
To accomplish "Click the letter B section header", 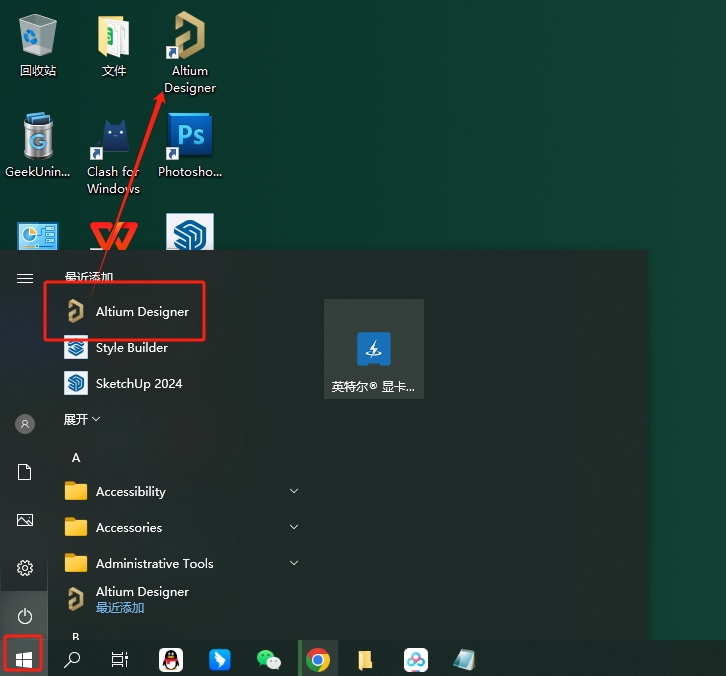I will coord(76,636).
